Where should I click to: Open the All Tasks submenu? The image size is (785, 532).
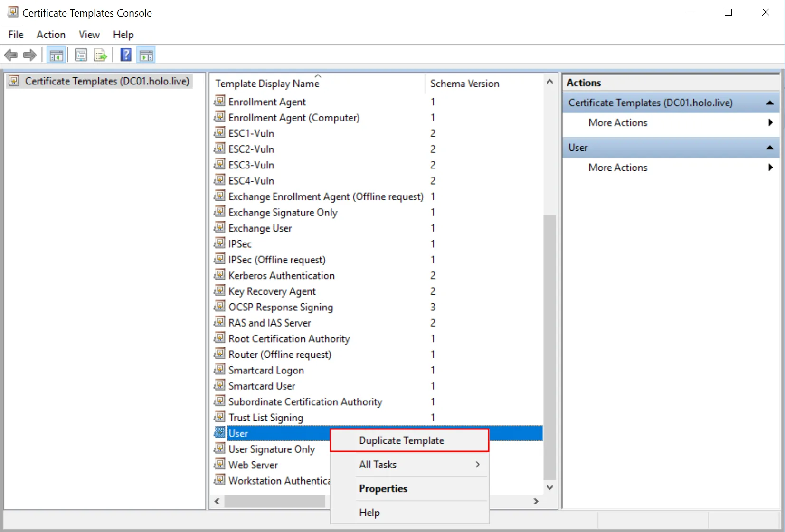coord(409,465)
